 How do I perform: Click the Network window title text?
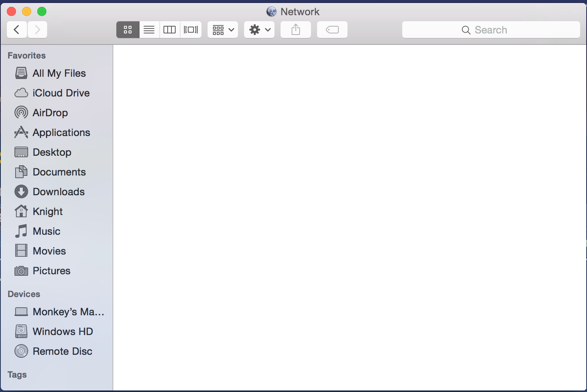(x=300, y=12)
